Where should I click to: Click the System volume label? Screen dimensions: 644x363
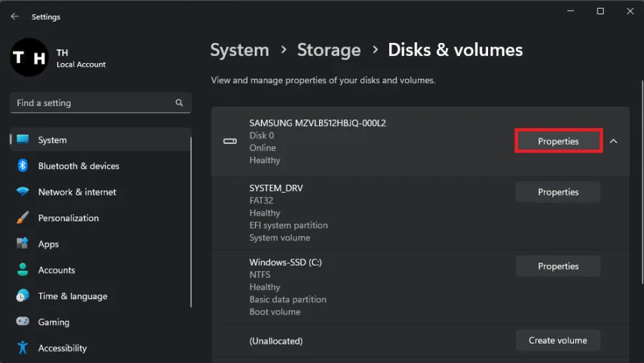280,238
